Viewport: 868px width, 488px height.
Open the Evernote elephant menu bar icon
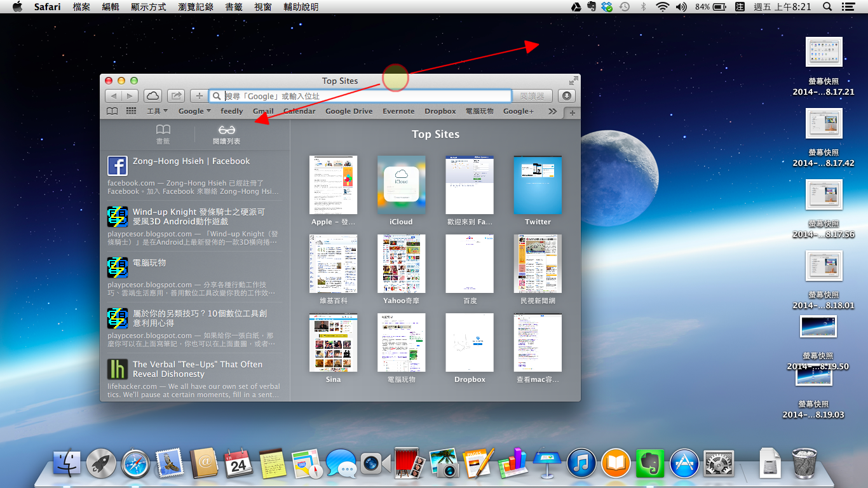click(x=592, y=7)
